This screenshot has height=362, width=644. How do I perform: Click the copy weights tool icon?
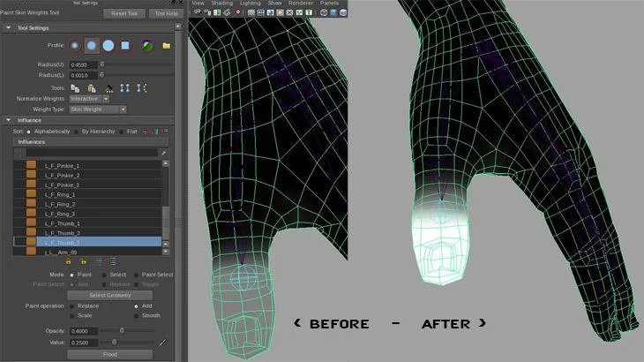(75, 88)
